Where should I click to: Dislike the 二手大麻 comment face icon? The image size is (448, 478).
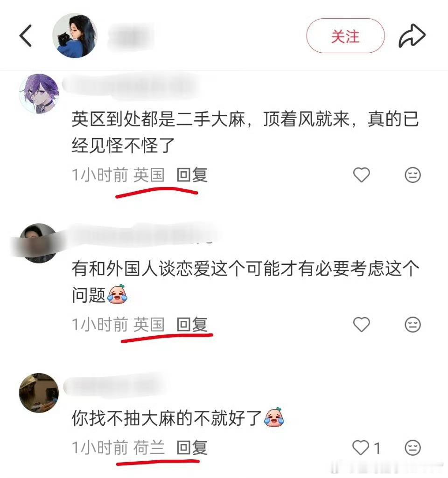click(x=413, y=175)
